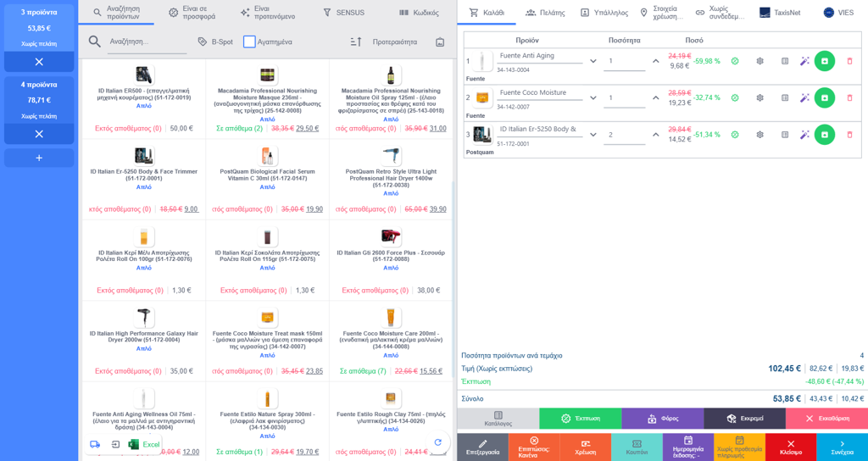Delete ID Italian Er-5250 from cart
The width and height of the screenshot is (868, 461).
[x=849, y=135]
